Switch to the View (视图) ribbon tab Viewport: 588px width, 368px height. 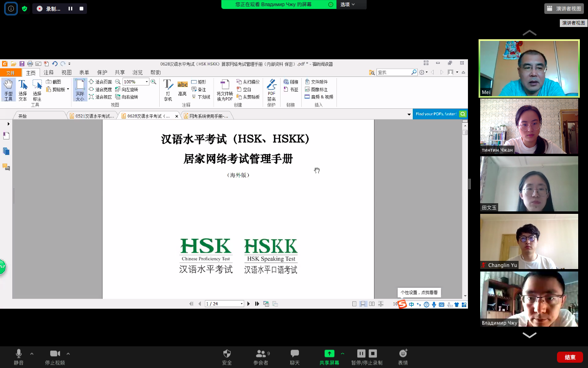[67, 73]
